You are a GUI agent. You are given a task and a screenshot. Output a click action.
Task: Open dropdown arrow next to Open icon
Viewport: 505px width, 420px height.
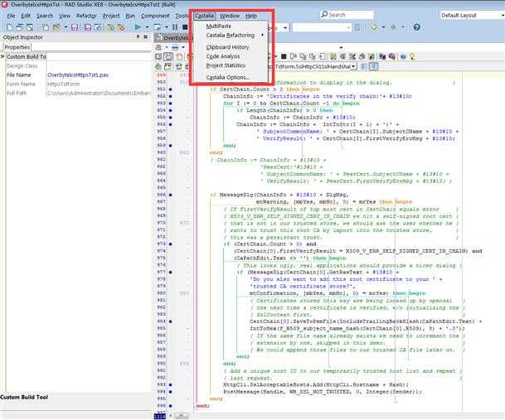click(x=66, y=27)
